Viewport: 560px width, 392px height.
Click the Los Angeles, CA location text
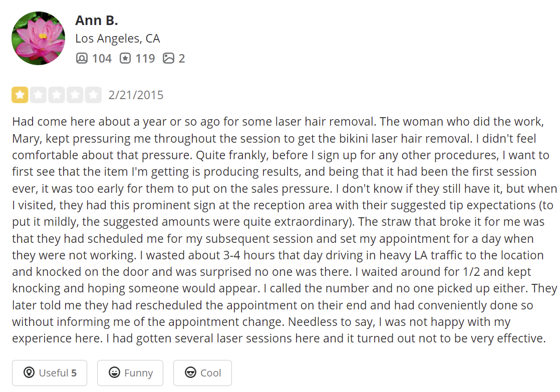point(118,39)
